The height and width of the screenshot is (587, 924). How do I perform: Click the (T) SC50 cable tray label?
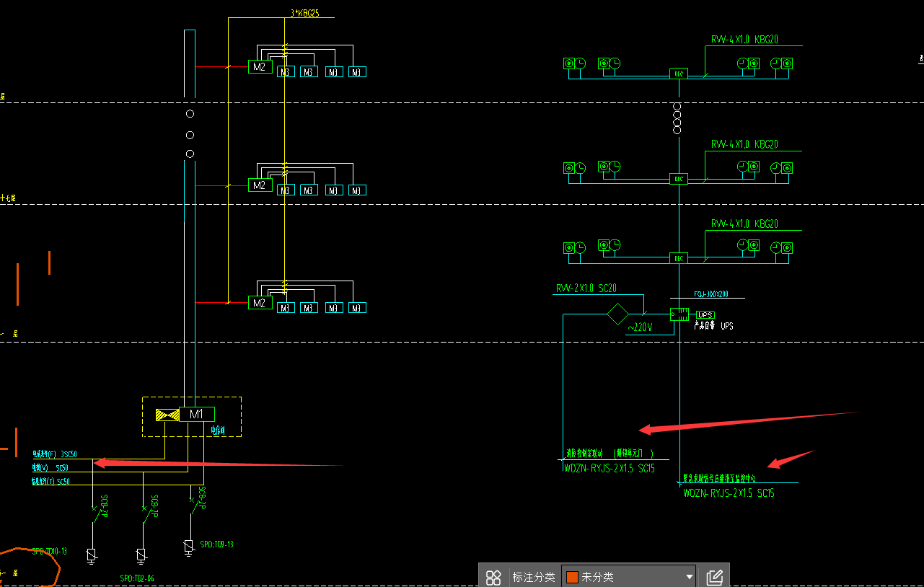tap(50, 481)
